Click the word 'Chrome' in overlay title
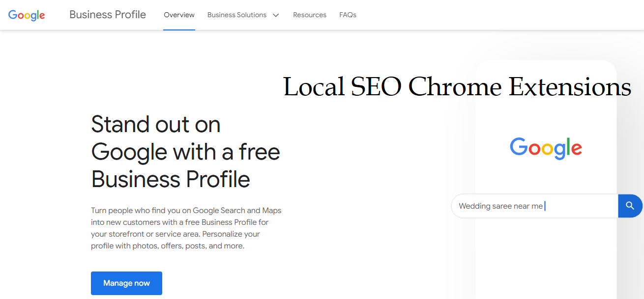This screenshot has width=644, height=299. tap(455, 87)
